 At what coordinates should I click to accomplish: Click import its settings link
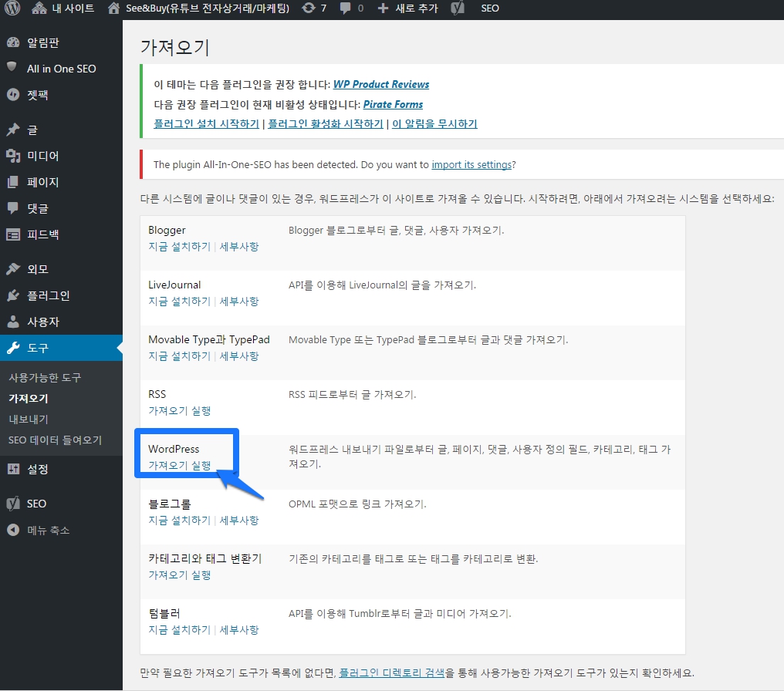(471, 164)
